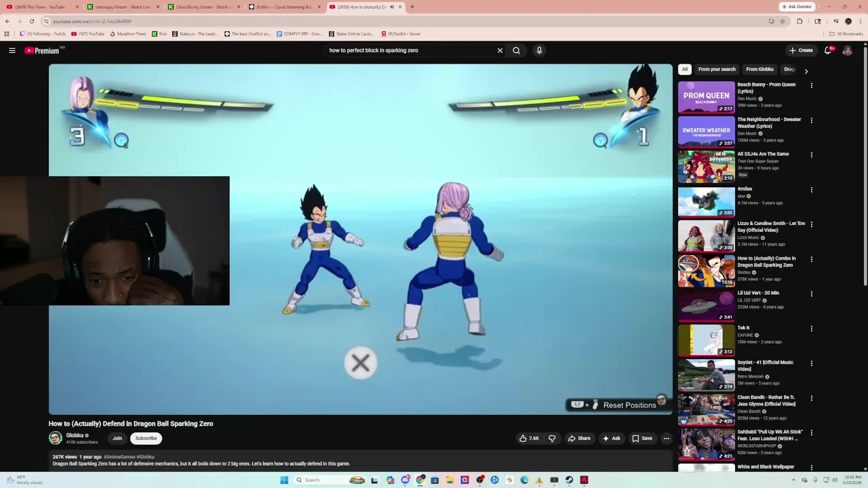The height and width of the screenshot is (488, 868).
Task: Show more filter chips with arrow
Action: click(x=806, y=70)
